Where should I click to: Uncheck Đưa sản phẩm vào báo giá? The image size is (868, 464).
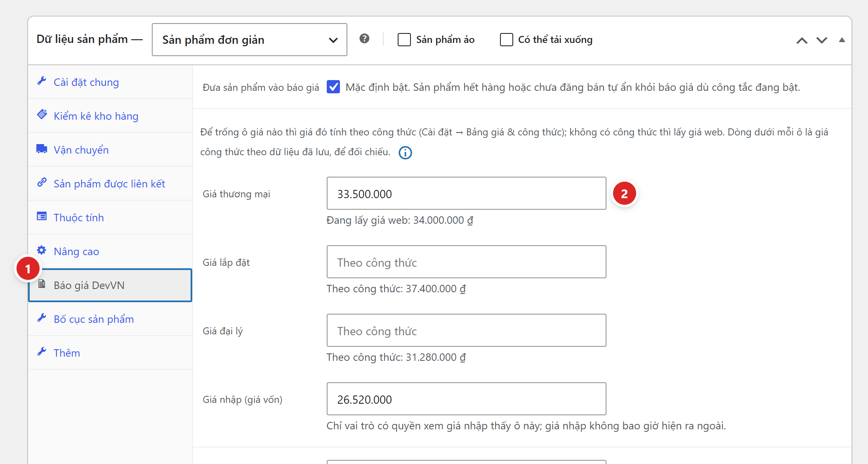333,87
